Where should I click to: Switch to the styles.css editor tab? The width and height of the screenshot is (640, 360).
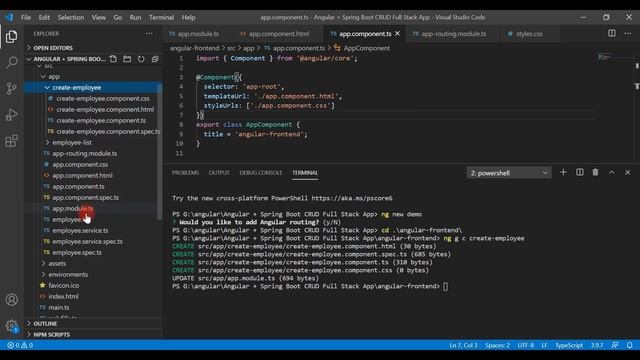(x=529, y=34)
